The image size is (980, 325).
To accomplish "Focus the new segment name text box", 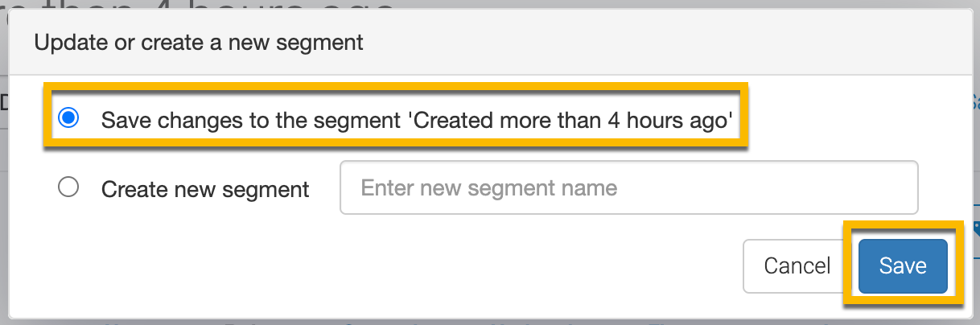I will (628, 188).
